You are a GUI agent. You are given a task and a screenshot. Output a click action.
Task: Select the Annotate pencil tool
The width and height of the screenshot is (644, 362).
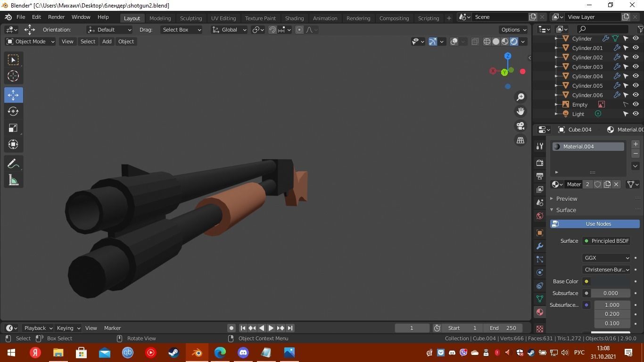(x=13, y=164)
